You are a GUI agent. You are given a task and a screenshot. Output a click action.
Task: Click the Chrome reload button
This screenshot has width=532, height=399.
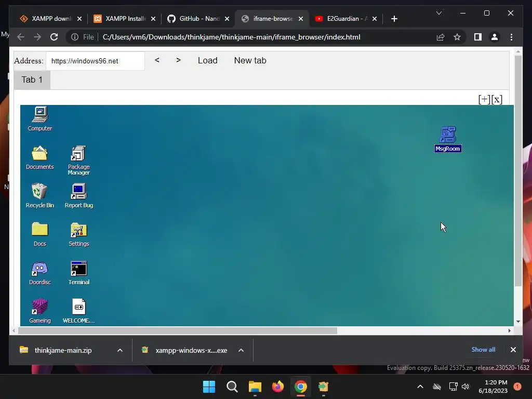(54, 37)
